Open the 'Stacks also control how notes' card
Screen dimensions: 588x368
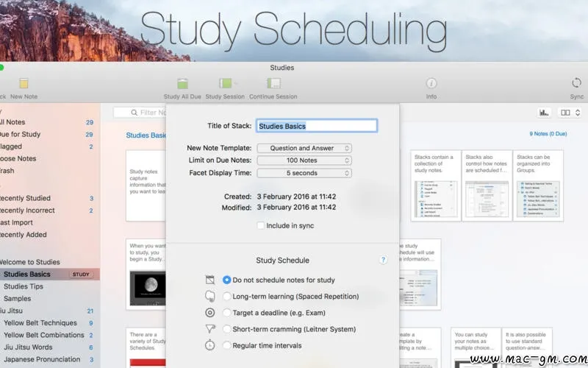487,185
